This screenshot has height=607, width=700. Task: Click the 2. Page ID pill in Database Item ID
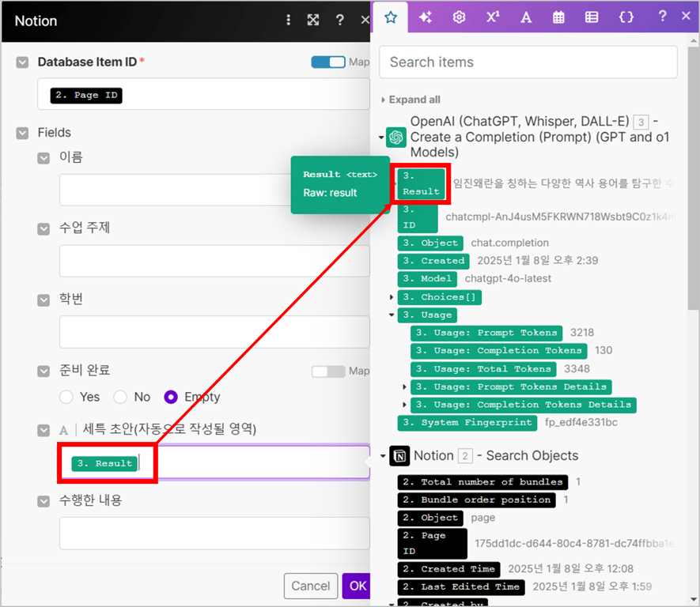pyautogui.click(x=86, y=96)
